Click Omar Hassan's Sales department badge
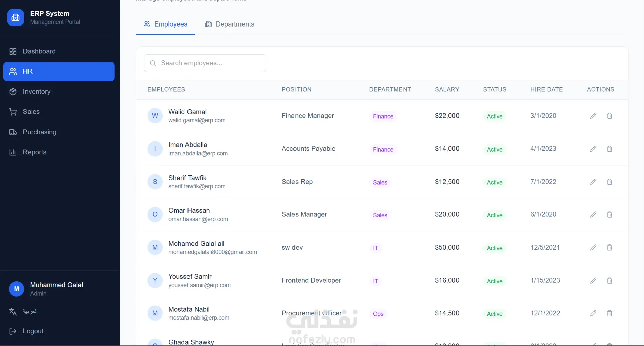The image size is (644, 346). (x=380, y=215)
